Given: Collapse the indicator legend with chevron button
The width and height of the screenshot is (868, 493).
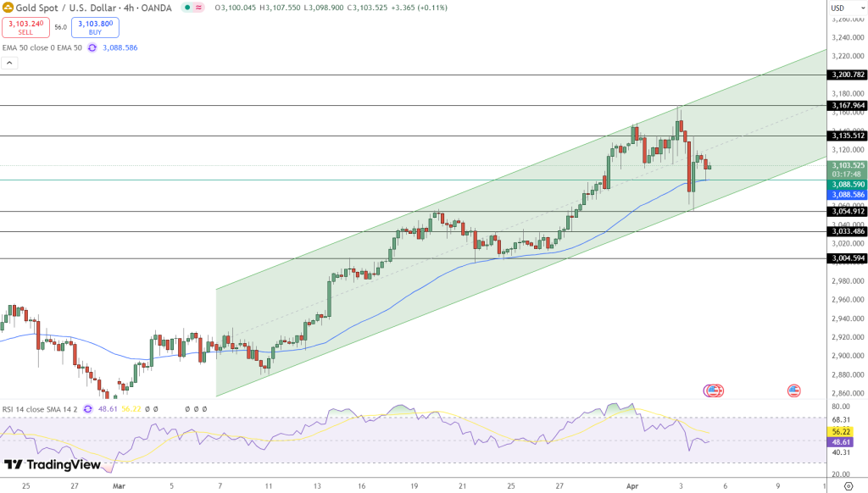Looking at the screenshot, I should pyautogui.click(x=9, y=63).
